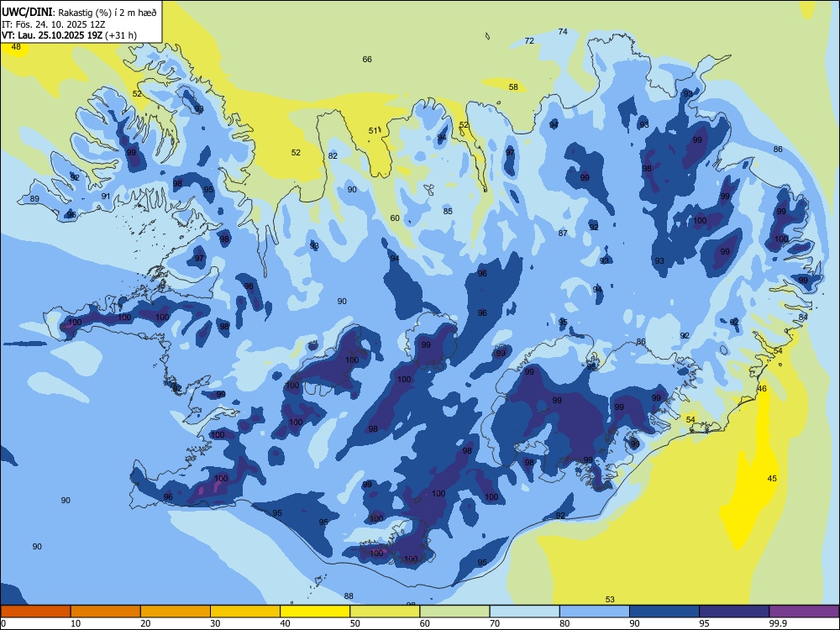840x630 pixels.
Task: Click the '85' value on the map
Action: point(448,211)
